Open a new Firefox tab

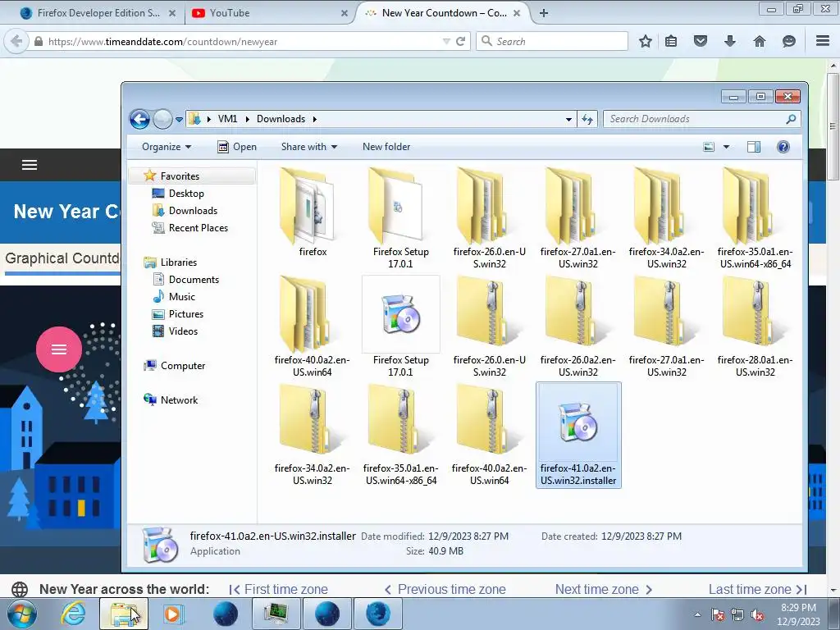[x=543, y=13]
